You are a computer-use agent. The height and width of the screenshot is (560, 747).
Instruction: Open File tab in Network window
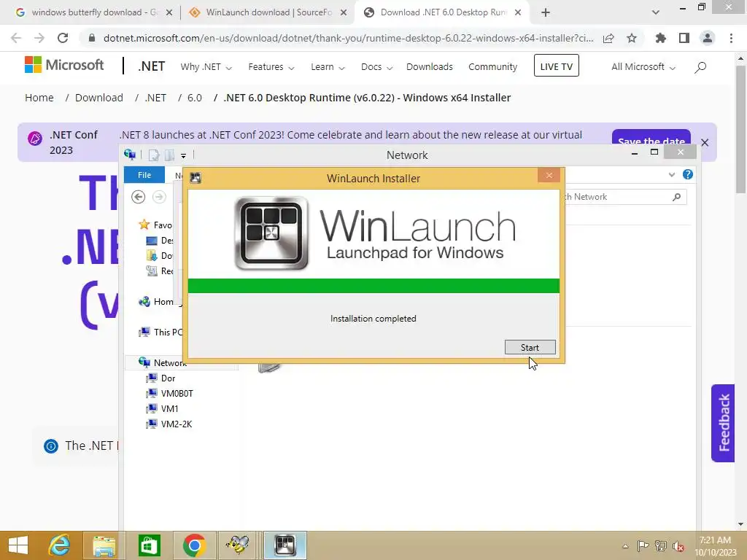(x=144, y=175)
